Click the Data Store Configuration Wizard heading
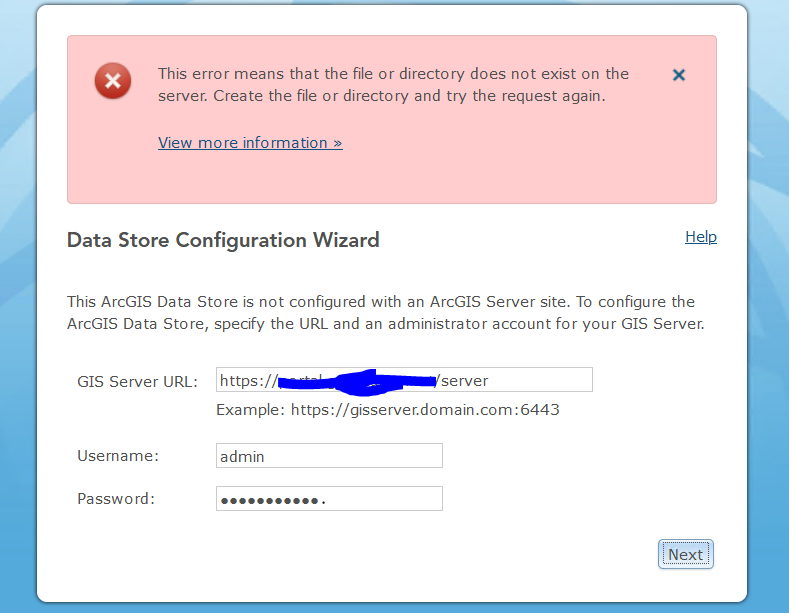This screenshot has height=613, width=789. [x=223, y=240]
